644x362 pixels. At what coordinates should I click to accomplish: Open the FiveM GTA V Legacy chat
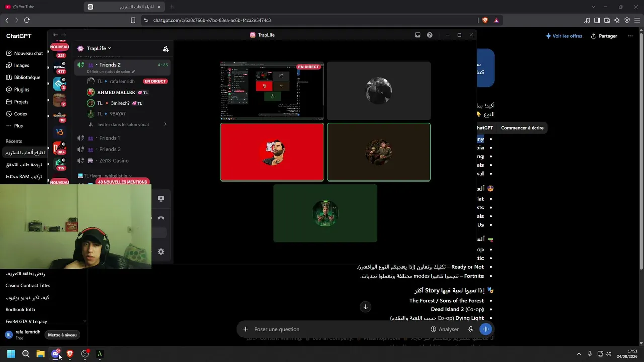pyautogui.click(x=26, y=322)
